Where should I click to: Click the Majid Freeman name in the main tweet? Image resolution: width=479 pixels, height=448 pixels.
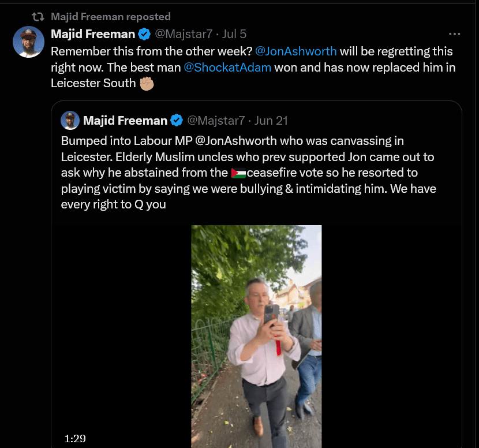(x=92, y=34)
